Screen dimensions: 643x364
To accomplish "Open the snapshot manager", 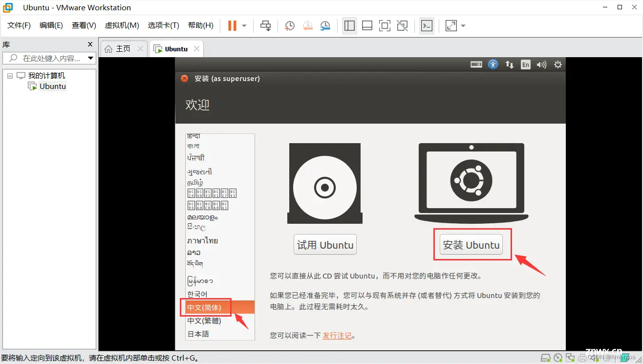I will tap(325, 25).
